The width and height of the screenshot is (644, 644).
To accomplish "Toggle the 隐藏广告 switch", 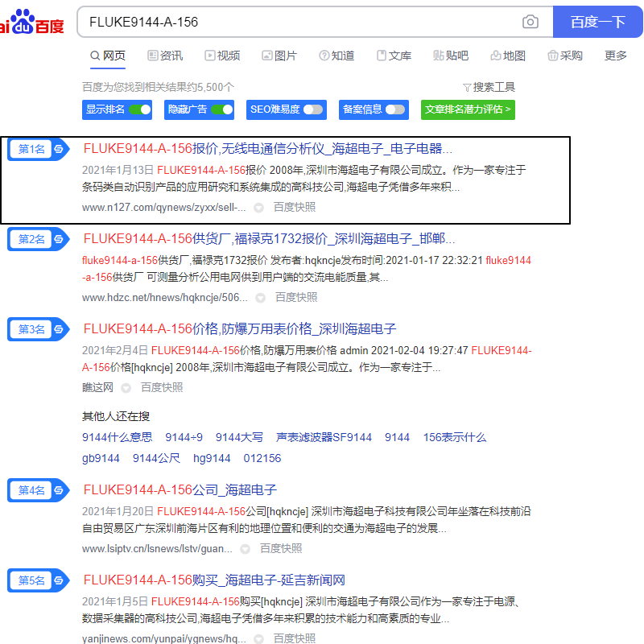I will pos(222,109).
